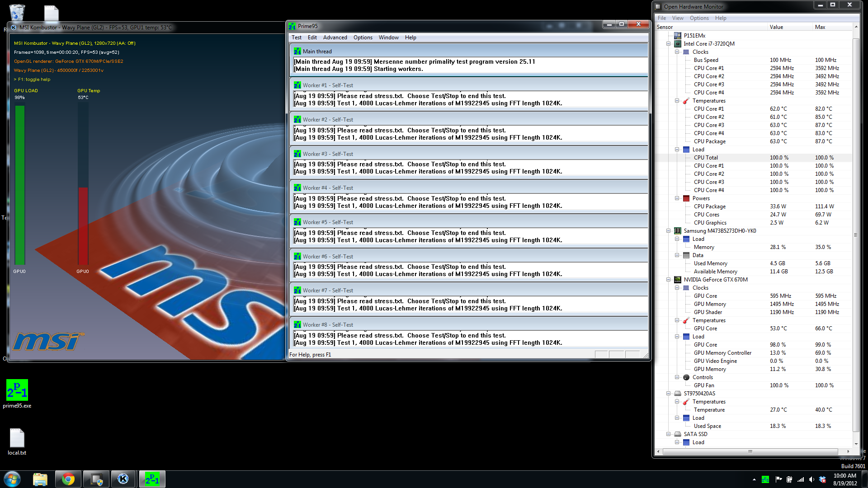
Task: Select the ST9750420AS hard drive icon
Action: point(678,394)
